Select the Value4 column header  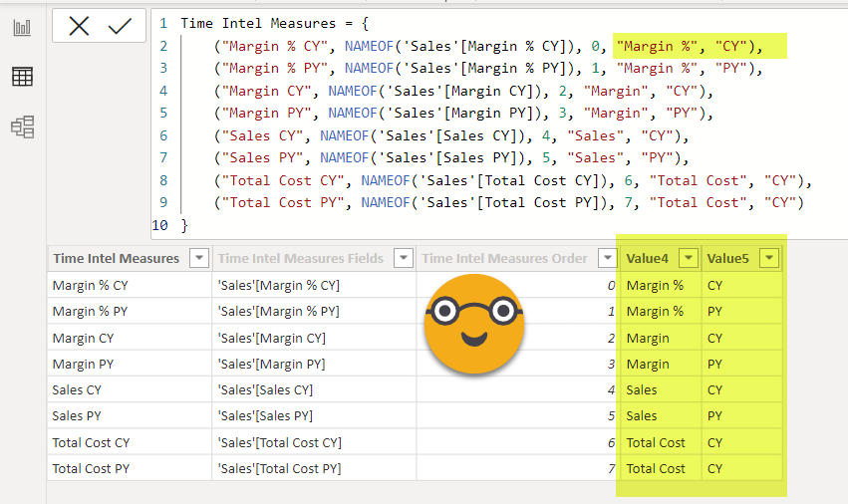648,259
